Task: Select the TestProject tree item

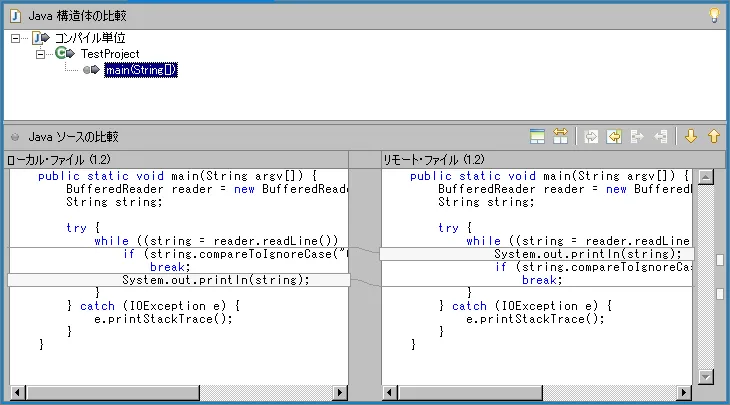Action: [110, 54]
